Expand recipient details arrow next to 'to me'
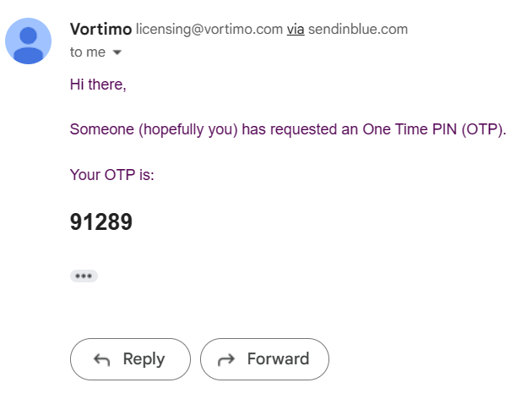The width and height of the screenshot is (532, 399). pos(117,52)
